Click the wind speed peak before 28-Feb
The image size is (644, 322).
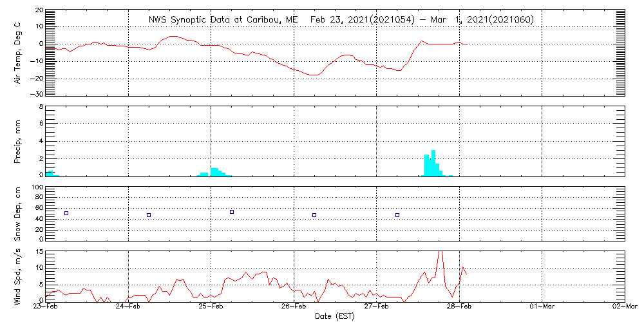440,252
